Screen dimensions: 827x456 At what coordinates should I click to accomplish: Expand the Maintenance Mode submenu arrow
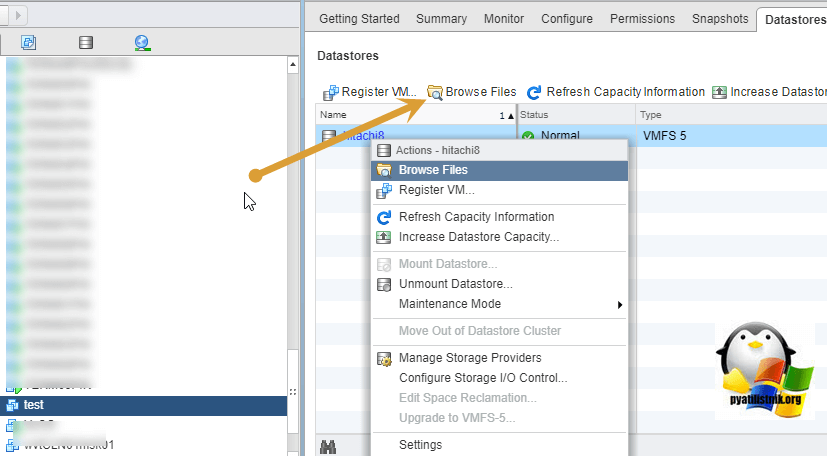620,304
